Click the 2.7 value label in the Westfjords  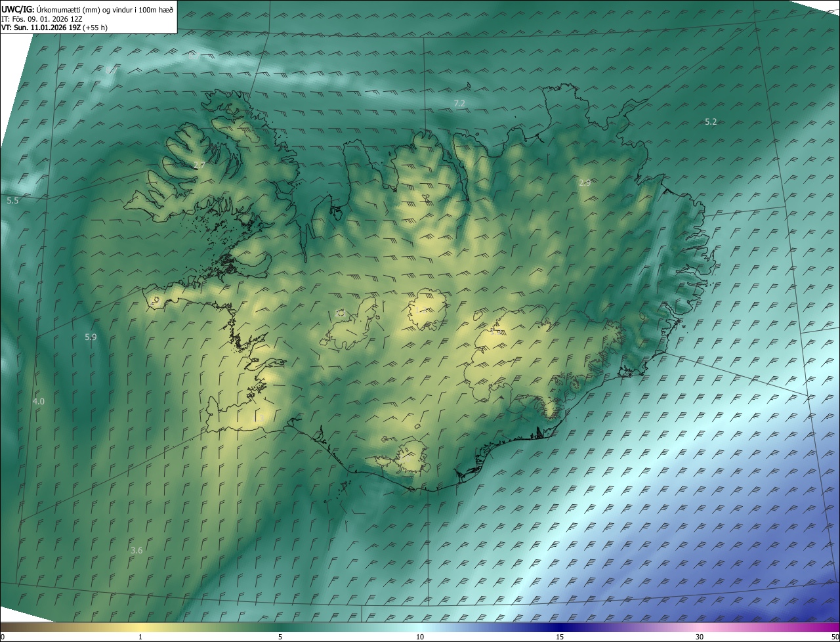coord(199,165)
